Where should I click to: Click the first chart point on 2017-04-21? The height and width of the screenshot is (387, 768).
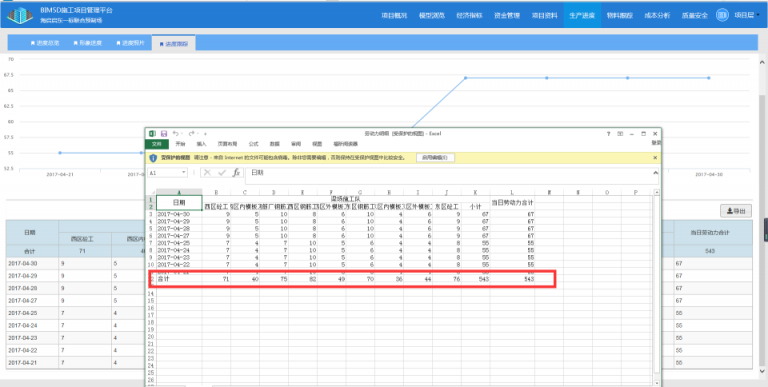[x=60, y=153]
